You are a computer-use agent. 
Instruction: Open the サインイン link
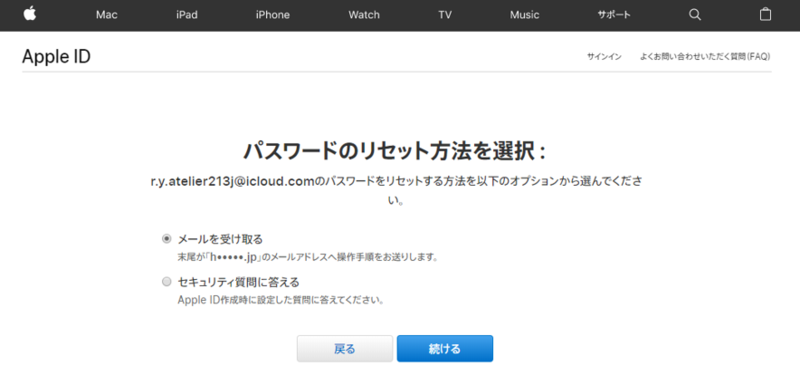coord(604,57)
